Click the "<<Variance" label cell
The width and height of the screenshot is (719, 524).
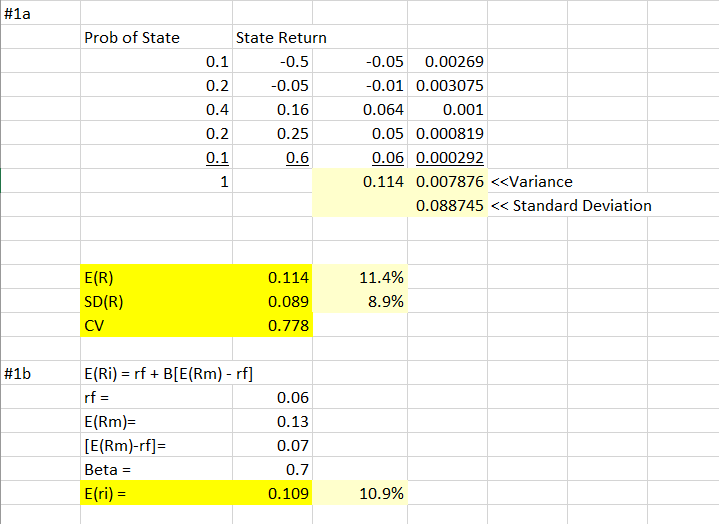click(x=531, y=182)
